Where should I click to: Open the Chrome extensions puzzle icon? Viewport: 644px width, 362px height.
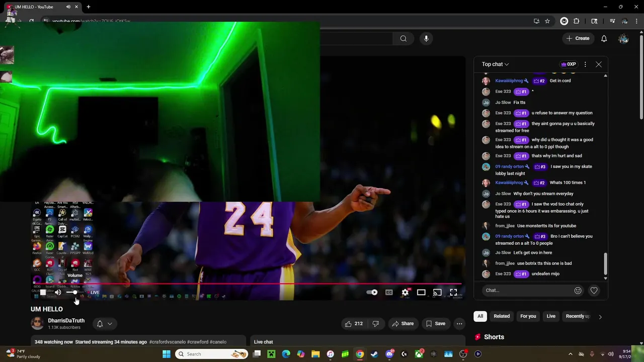(x=577, y=21)
